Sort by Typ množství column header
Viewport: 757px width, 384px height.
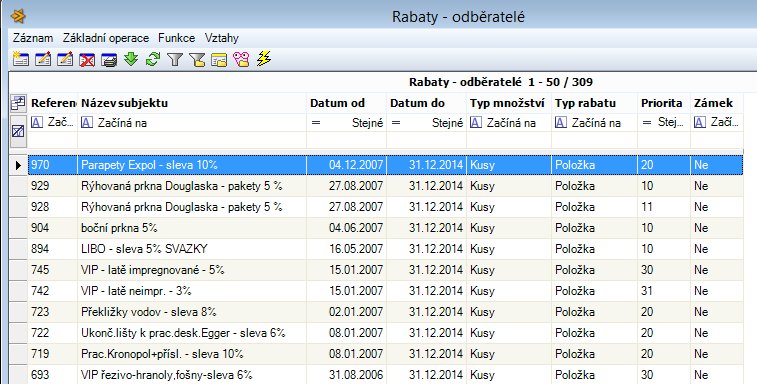509,103
